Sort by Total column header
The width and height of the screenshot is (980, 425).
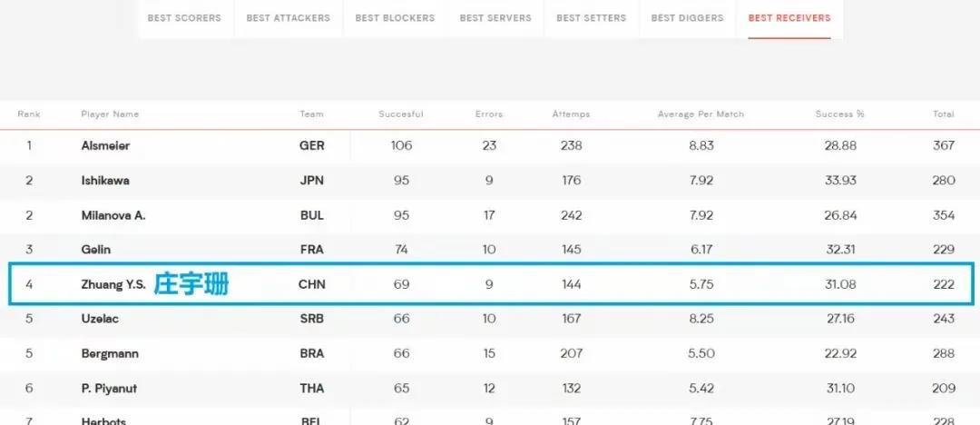point(944,114)
